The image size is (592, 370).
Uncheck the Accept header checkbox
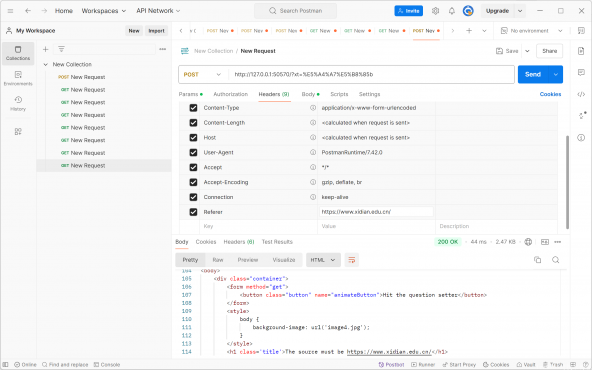(x=193, y=167)
